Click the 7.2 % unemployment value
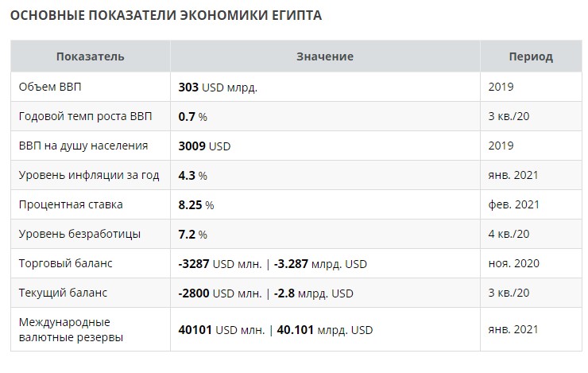Viewport: 588px width, 373px height. tap(192, 235)
